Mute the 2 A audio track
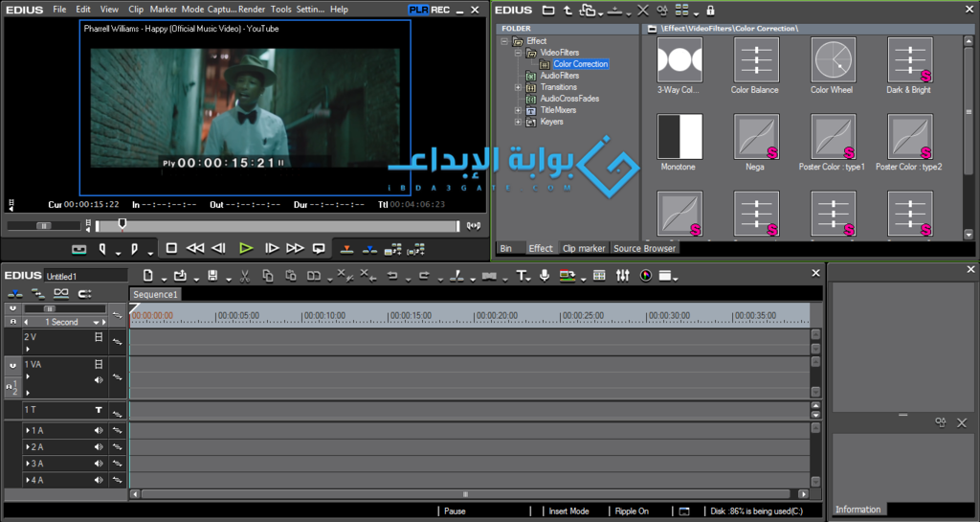The height and width of the screenshot is (522, 980). [x=99, y=447]
